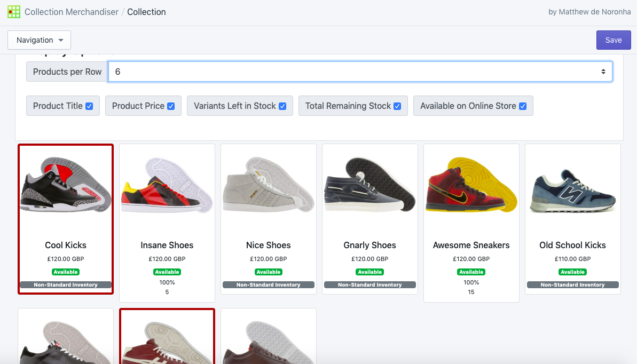The height and width of the screenshot is (364, 637).
Task: Open the Products per Row selector
Action: tap(360, 72)
